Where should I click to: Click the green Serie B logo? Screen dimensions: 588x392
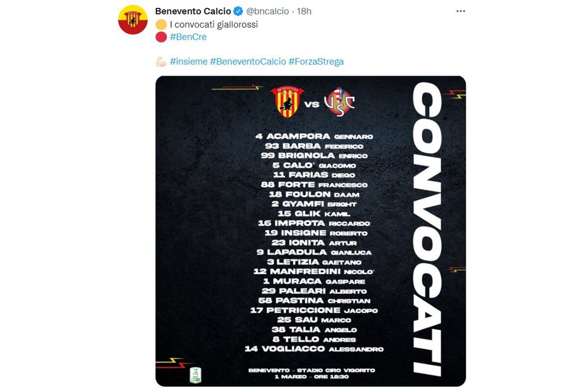click(x=196, y=375)
